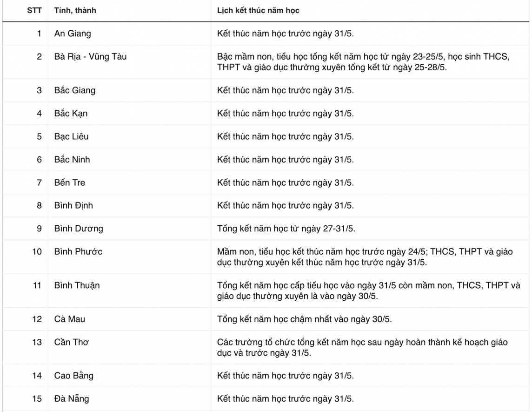Click the "Lịch kết thúc năm học" header

click(258, 11)
